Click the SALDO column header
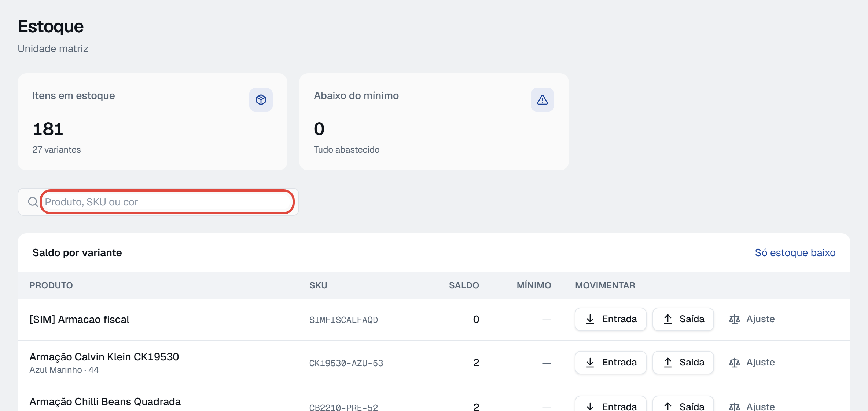This screenshot has height=411, width=868. 464,285
